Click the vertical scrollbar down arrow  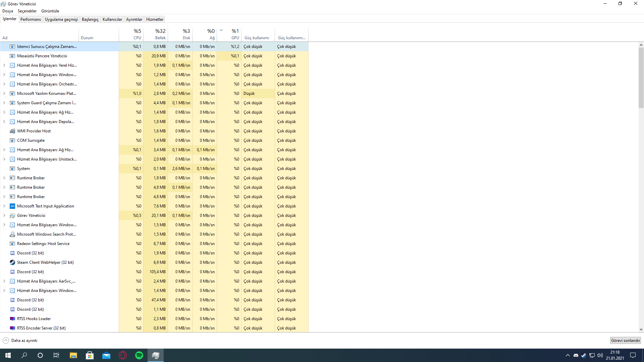click(641, 329)
